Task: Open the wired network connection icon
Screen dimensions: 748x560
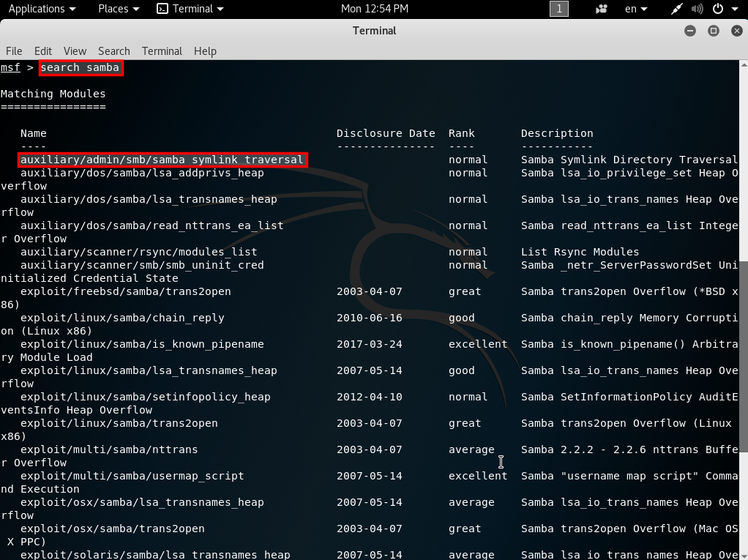Action: pos(677,9)
